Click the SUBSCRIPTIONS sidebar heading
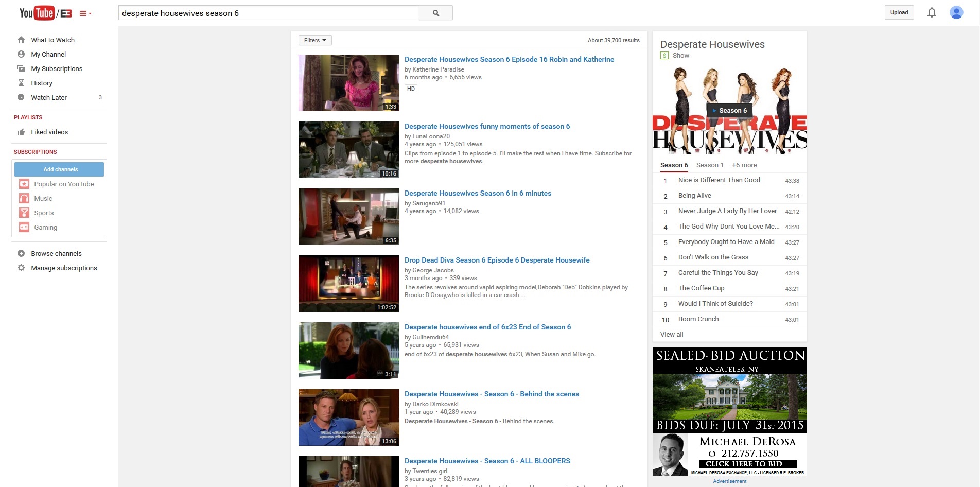Screen dimensions: 980x487 click(x=36, y=152)
